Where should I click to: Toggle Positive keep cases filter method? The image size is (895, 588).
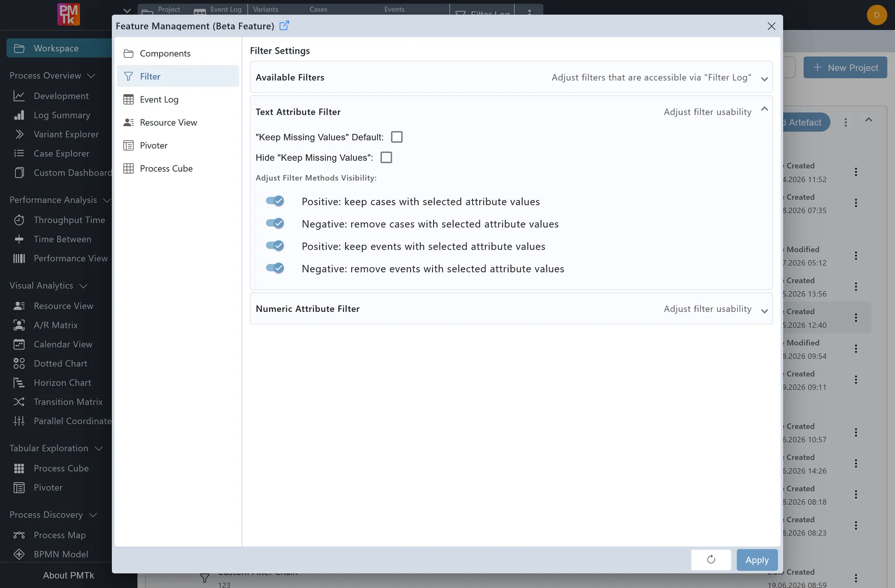[275, 201]
